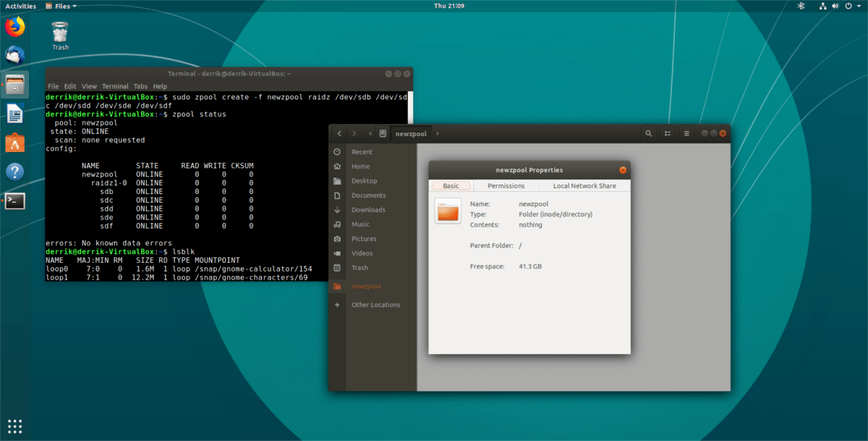Switch to Local Network Share tab
The height and width of the screenshot is (441, 868).
[x=584, y=186]
